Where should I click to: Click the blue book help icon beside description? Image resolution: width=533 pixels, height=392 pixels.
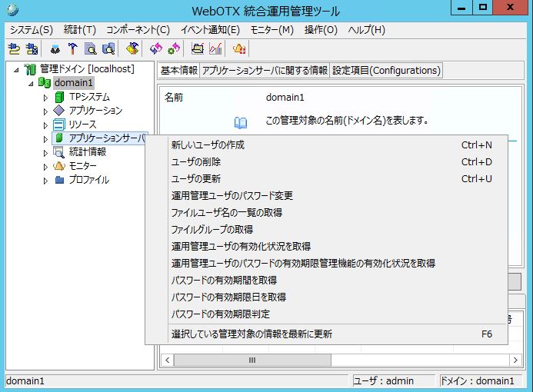(241, 121)
